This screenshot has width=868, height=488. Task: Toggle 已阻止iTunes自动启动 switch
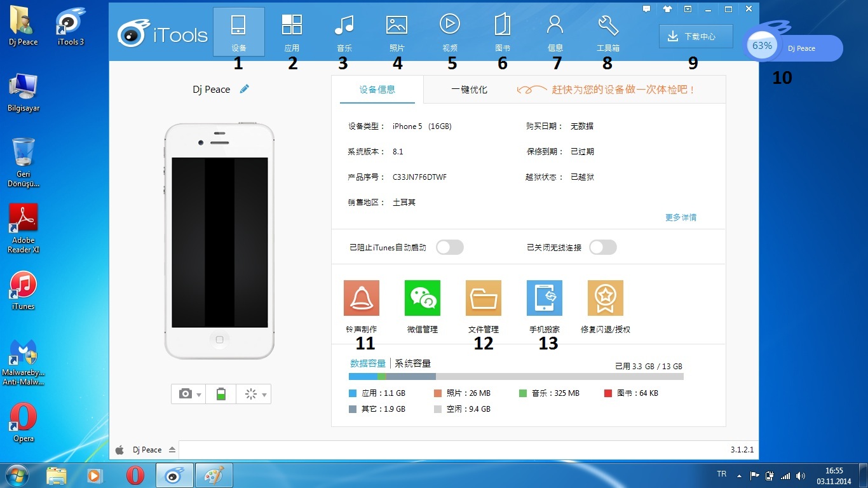click(450, 247)
